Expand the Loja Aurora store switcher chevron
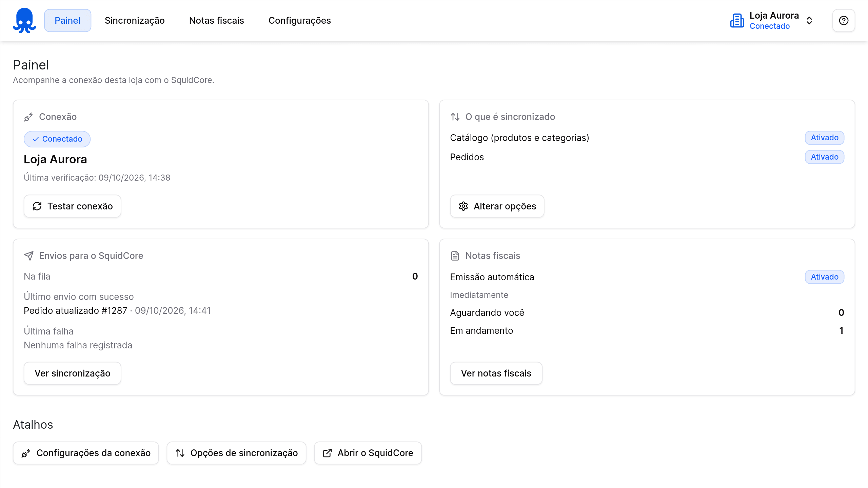 pyautogui.click(x=809, y=21)
